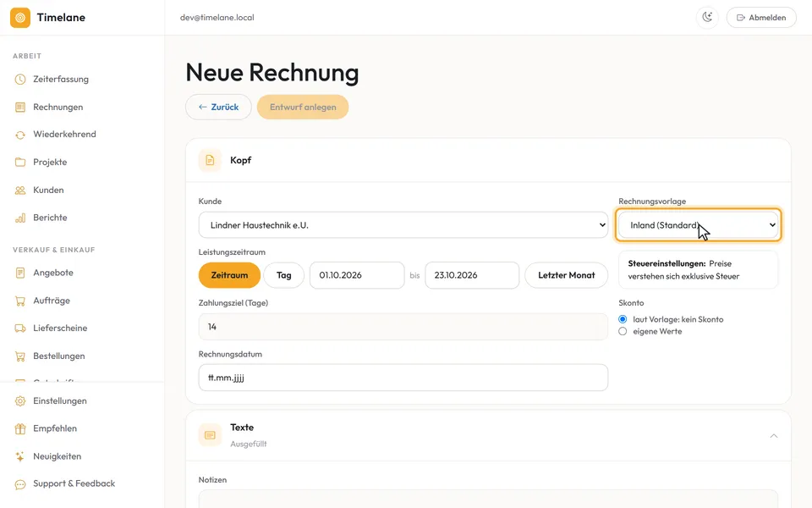
Task: Collapse the Texte section chevron
Action: pos(774,435)
